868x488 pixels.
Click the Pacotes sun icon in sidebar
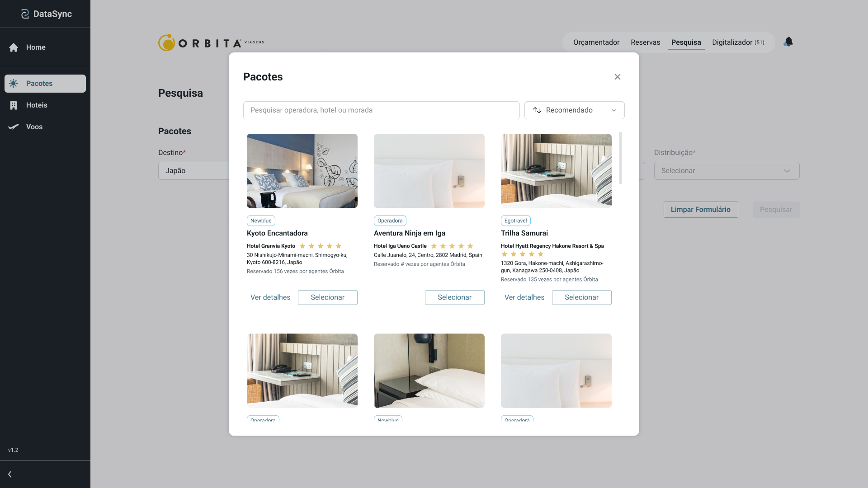click(x=14, y=84)
